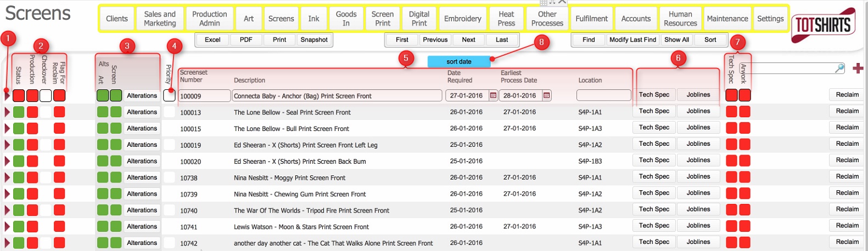Screen dimensions: 868x251
Task: Click the plus icon to add record
Action: point(858,68)
